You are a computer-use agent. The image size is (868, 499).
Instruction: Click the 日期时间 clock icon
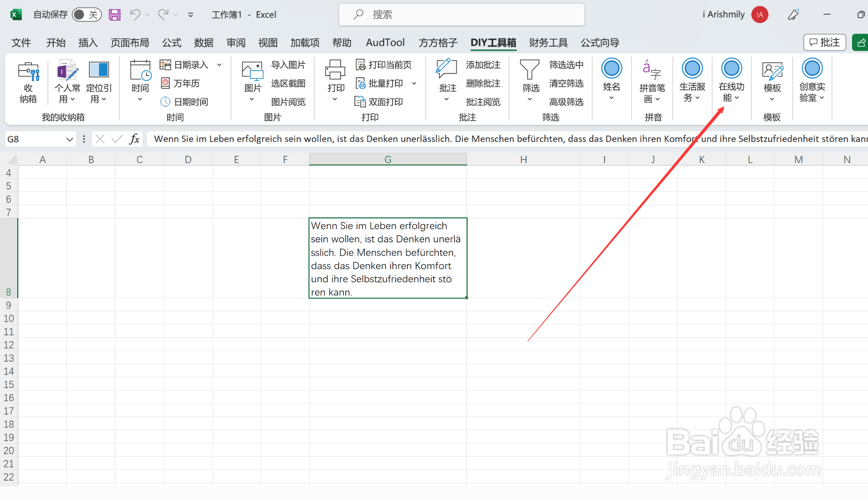tap(165, 102)
